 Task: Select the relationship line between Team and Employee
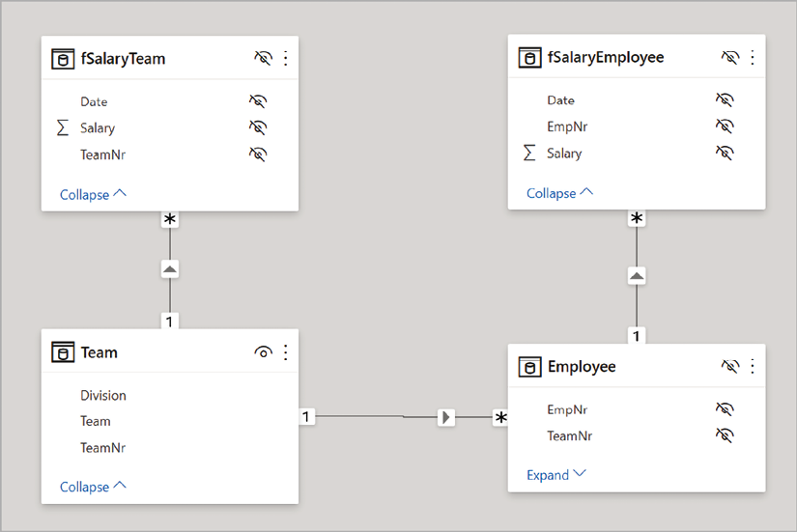(x=375, y=417)
